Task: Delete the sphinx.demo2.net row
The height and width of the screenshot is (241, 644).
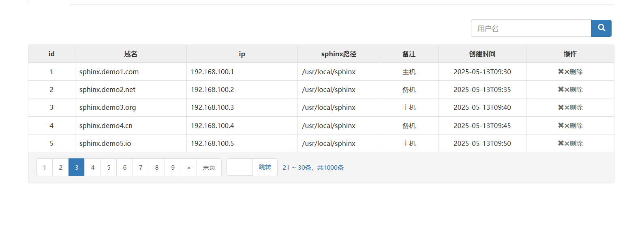Action: [570, 90]
